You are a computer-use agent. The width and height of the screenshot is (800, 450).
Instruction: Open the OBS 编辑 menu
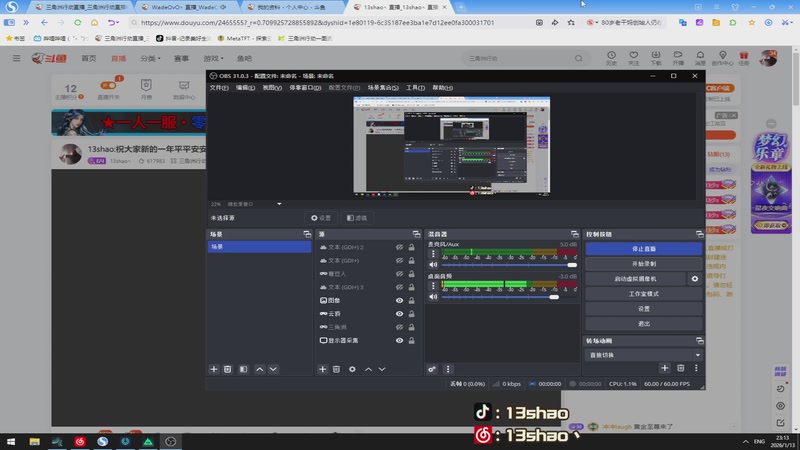click(245, 88)
